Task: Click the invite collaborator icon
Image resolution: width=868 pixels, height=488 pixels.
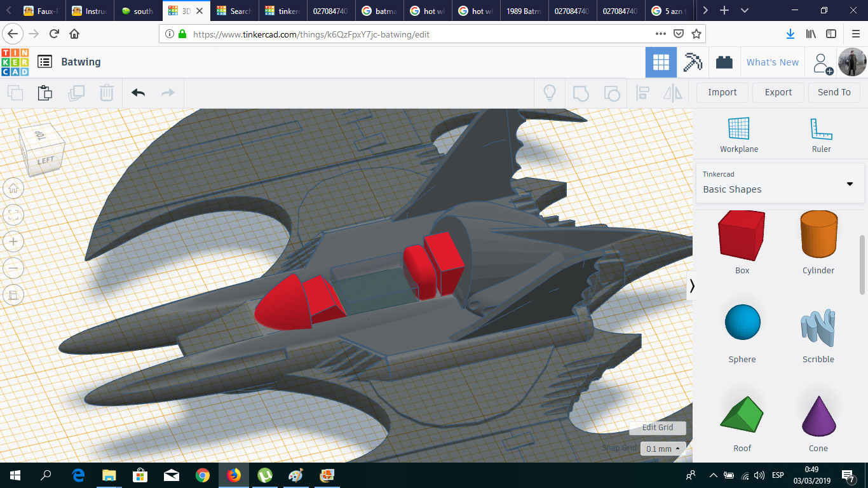Action: [823, 62]
